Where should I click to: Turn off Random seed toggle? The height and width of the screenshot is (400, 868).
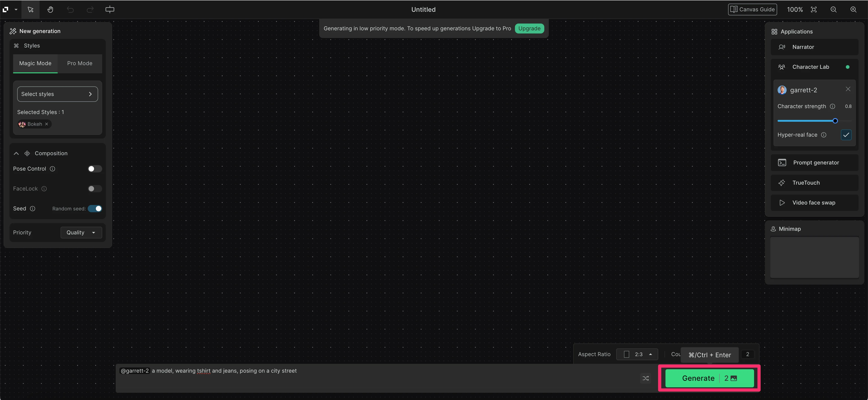[95, 208]
